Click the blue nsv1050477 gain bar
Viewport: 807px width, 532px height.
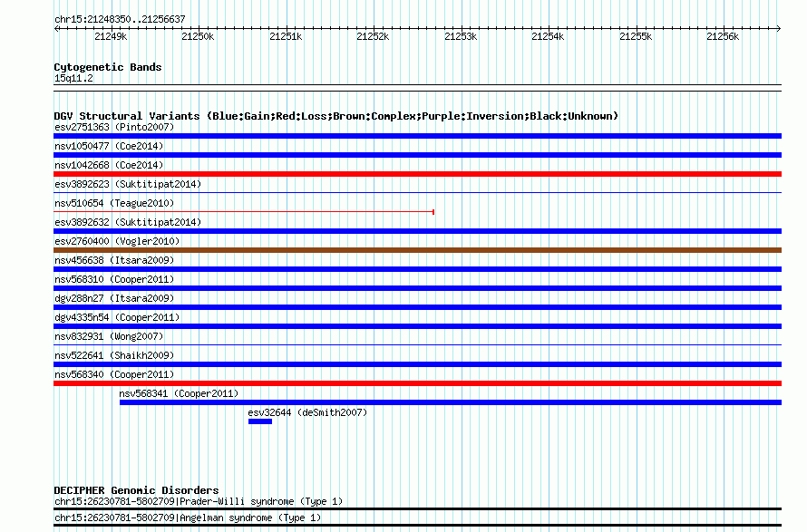pyautogui.click(x=417, y=155)
